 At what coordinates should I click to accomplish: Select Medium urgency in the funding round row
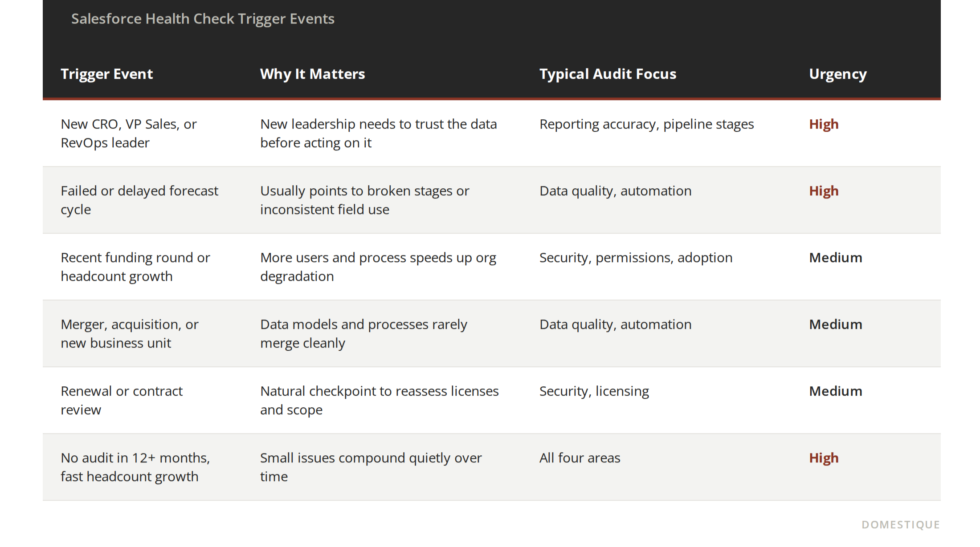click(836, 258)
